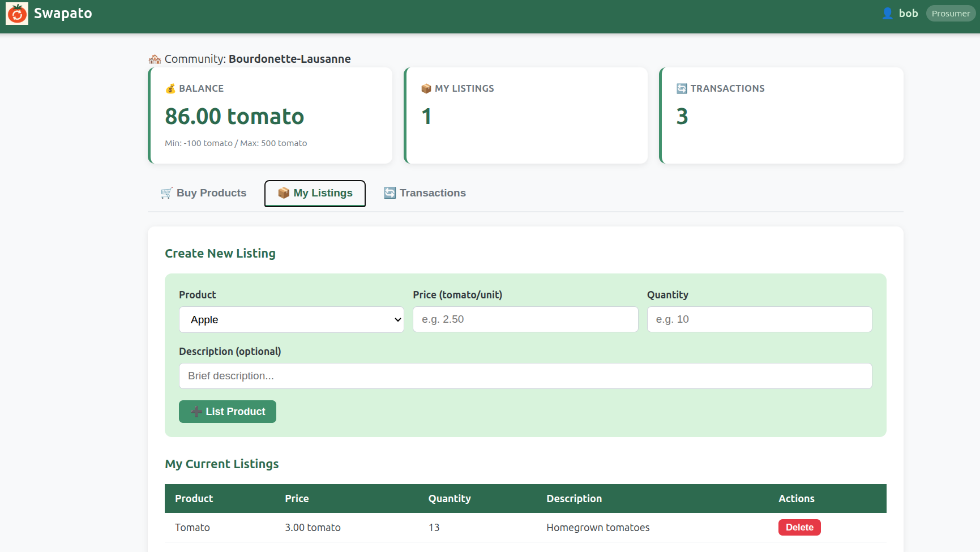Click the plus icon on List Product
Image resolution: width=980 pixels, height=552 pixels.
[196, 412]
